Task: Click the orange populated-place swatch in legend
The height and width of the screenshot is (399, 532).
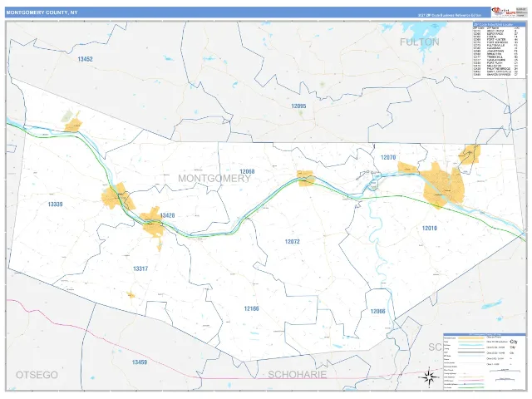Action: click(x=471, y=338)
